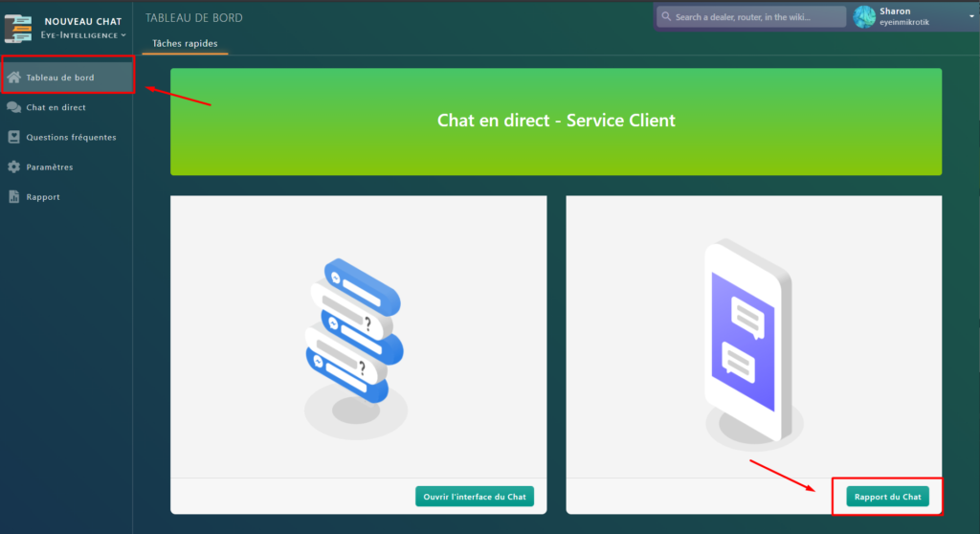The height and width of the screenshot is (534, 980).
Task: Click the Paramètres gear icon
Action: pyautogui.click(x=14, y=167)
